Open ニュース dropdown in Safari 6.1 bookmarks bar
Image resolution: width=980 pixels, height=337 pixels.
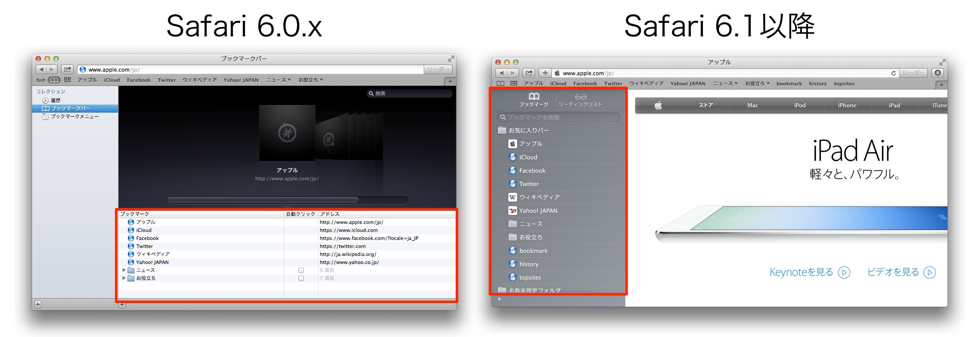725,84
